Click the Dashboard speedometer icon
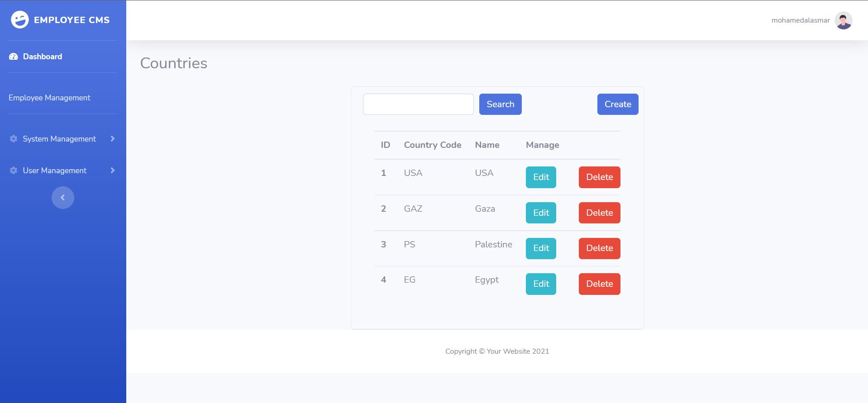 point(14,57)
